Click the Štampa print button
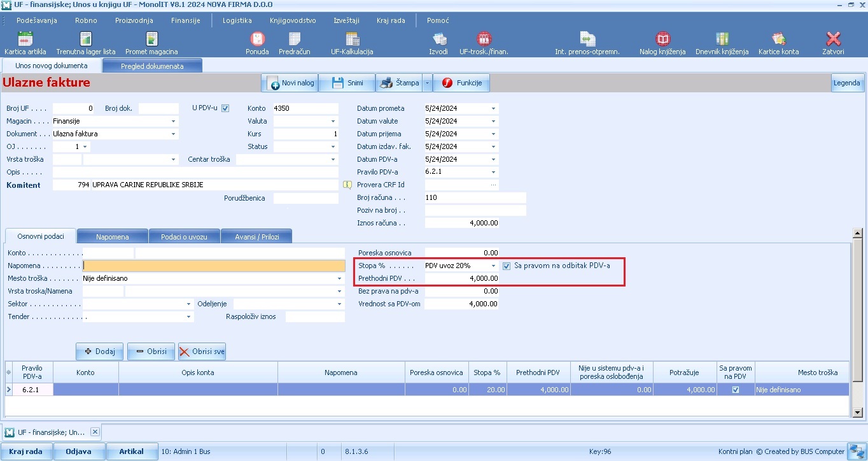868x461 pixels. coord(400,83)
